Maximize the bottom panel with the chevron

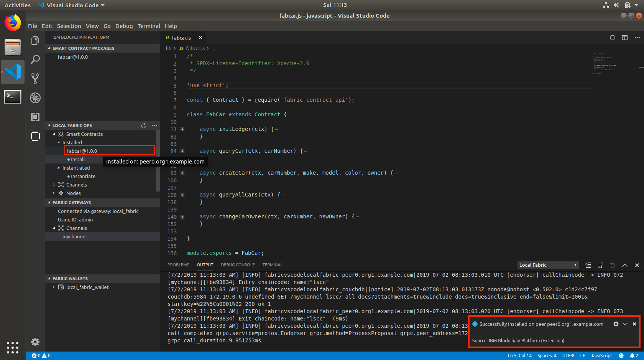pos(625,265)
